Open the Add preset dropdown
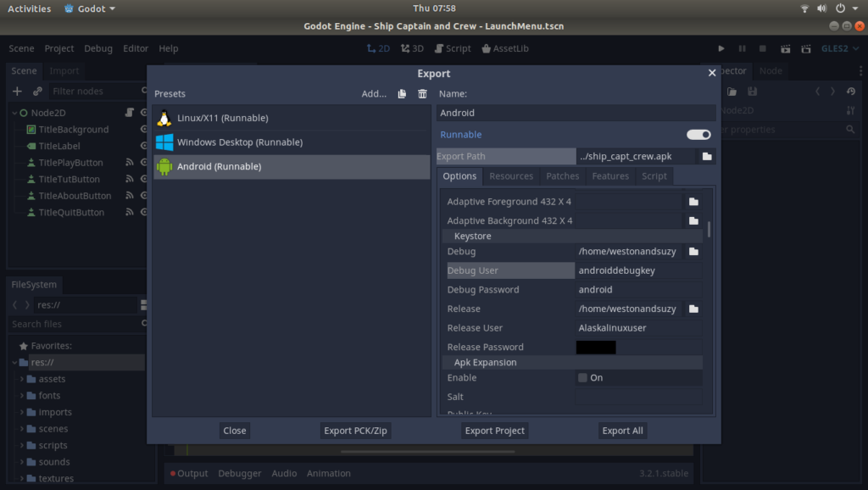 pyautogui.click(x=374, y=94)
